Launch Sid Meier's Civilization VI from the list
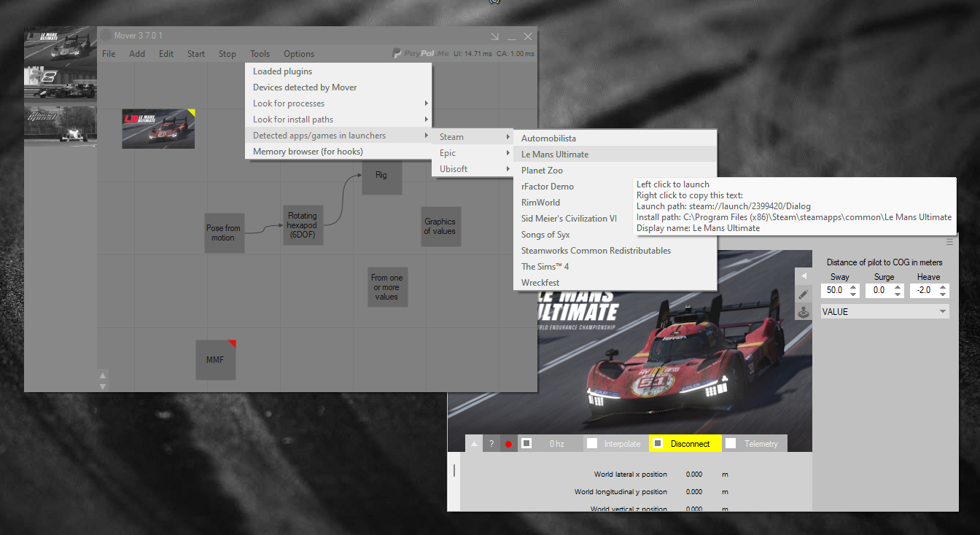Viewport: 980px width, 535px height. (575, 219)
